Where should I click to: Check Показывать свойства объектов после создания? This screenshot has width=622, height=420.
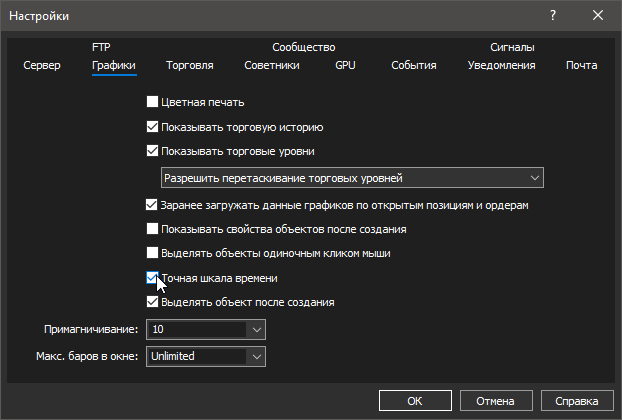153,229
